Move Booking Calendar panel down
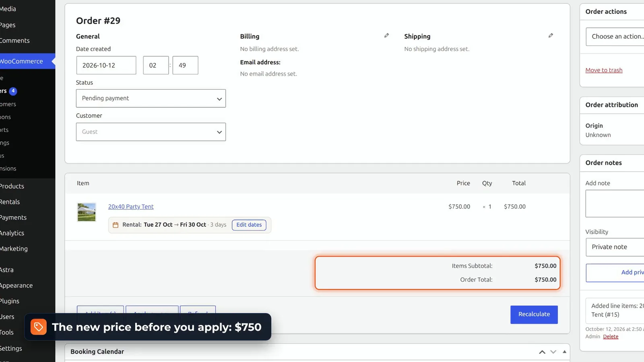Image resolution: width=644 pixels, height=362 pixels. [553, 352]
